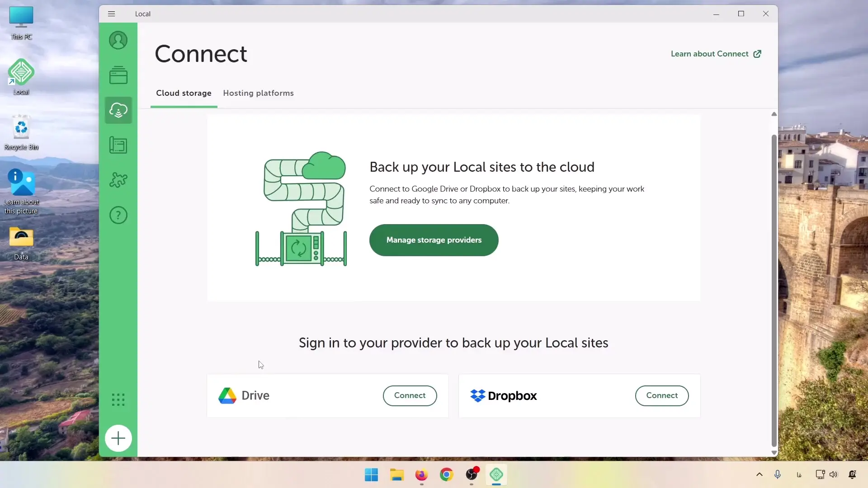Viewport: 868px width, 488px height.
Task: Open the Add-ons puzzle piece icon
Action: tap(118, 180)
